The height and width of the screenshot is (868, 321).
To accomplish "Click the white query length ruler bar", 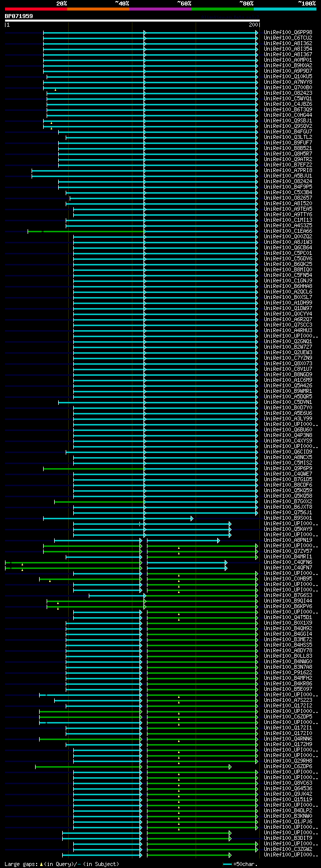I will pyautogui.click(x=132, y=21).
